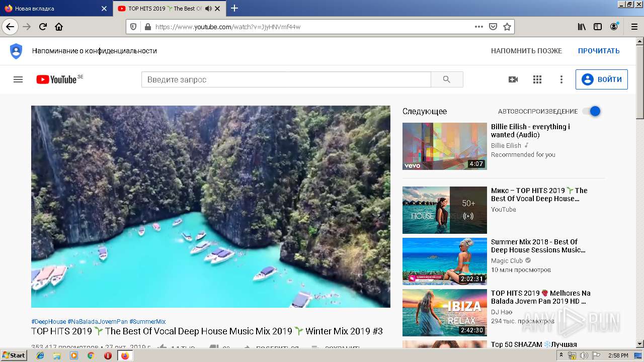644x362 pixels.
Task: Close the Новая вкладка tab
Action: (104, 9)
